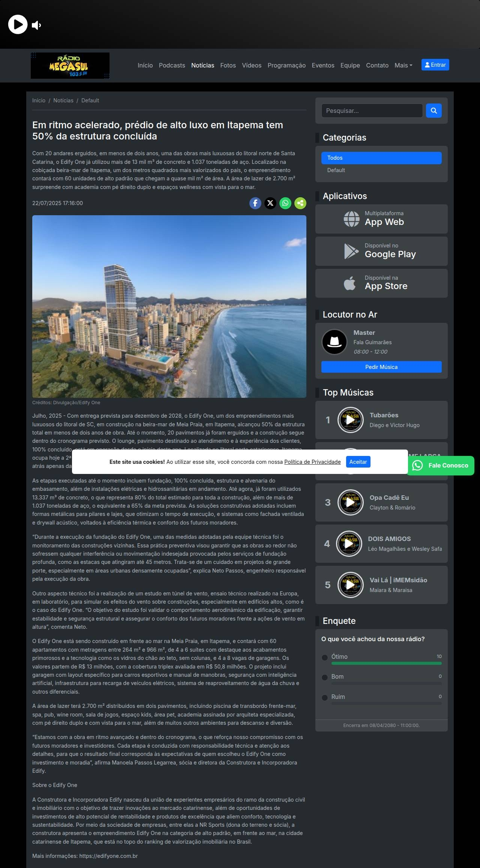This screenshot has width=480, height=868.
Task: Share article on X (Twitter)
Action: coord(270,203)
